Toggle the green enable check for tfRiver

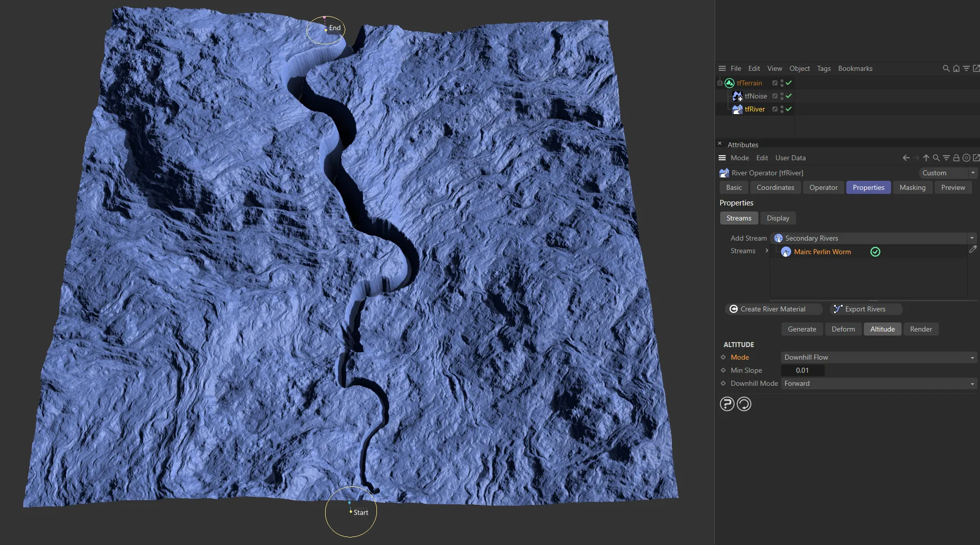click(789, 109)
